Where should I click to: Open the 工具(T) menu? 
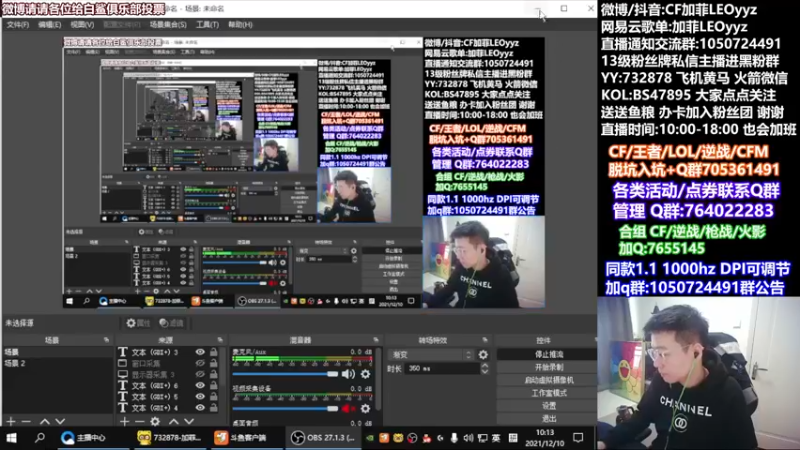pos(207,24)
